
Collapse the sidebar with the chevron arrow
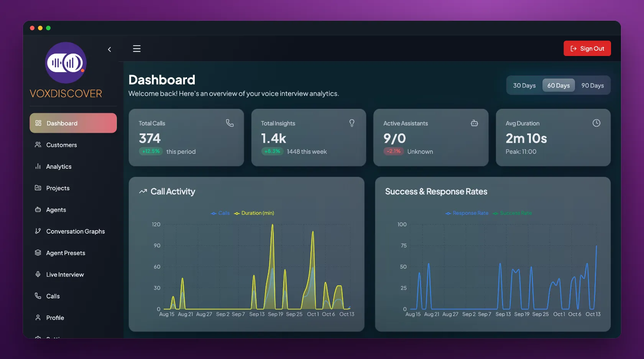pyautogui.click(x=110, y=49)
